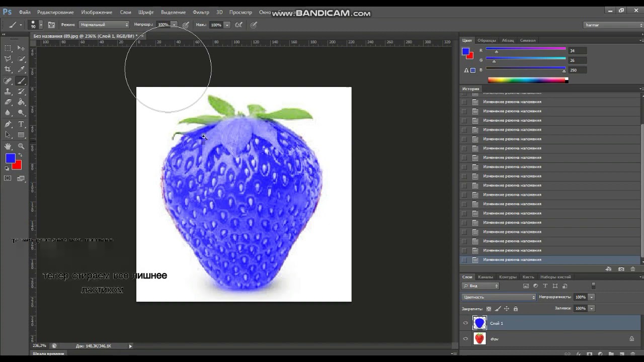644x362 pixels.
Task: Toggle layer filtering switch on or off
Action: 593,286
